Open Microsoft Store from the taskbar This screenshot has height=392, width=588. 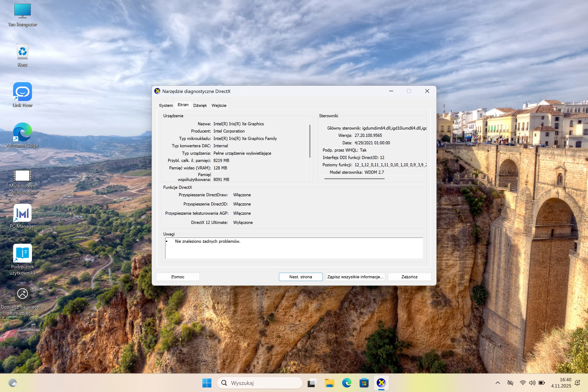coord(364,383)
